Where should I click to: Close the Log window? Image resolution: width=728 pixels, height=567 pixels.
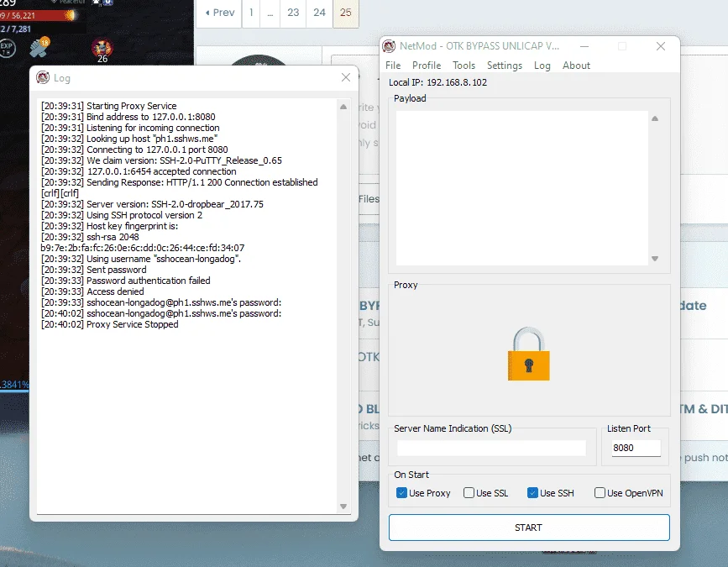345,77
